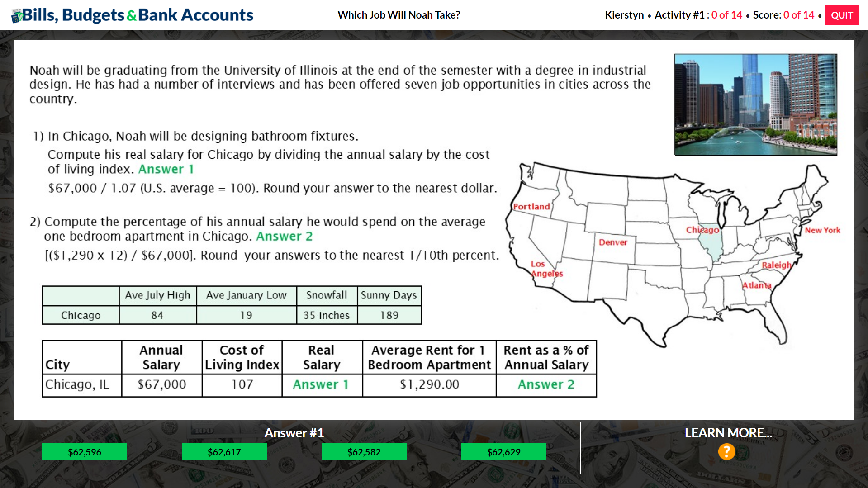
Task: Click the Answer 2 green link
Action: 285,236
